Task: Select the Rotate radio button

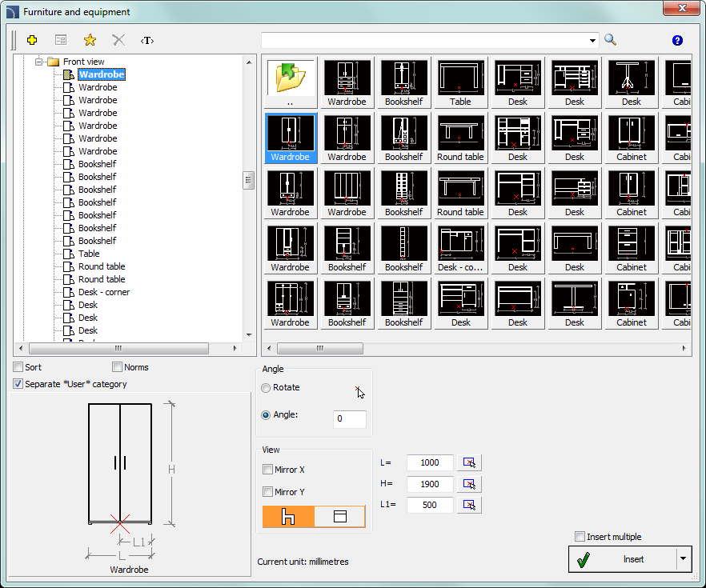Action: [x=266, y=388]
